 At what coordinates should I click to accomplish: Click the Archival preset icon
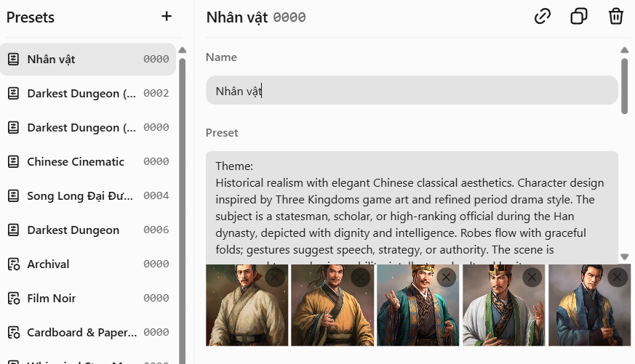[13, 264]
